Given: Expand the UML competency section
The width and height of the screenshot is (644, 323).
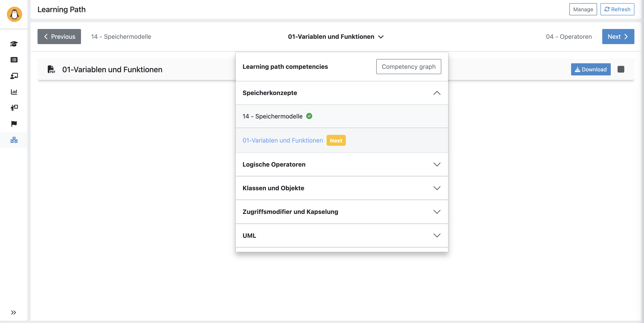Looking at the screenshot, I should pyautogui.click(x=437, y=235).
